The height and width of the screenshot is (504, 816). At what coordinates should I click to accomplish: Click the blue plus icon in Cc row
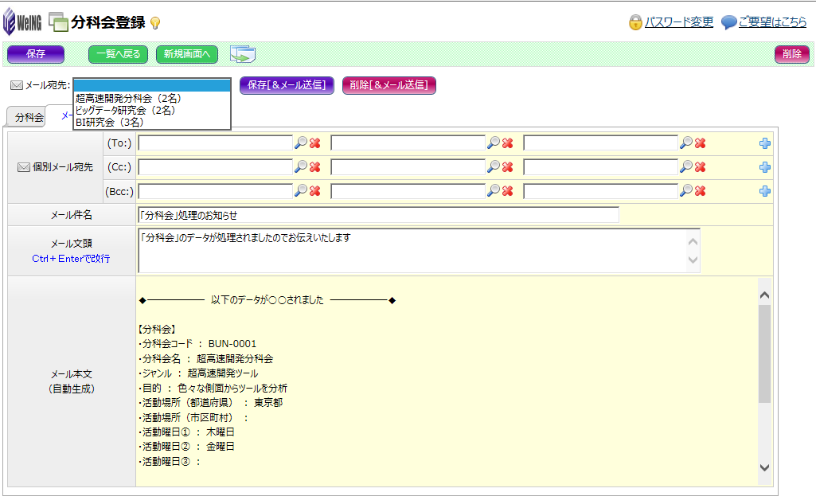point(765,167)
